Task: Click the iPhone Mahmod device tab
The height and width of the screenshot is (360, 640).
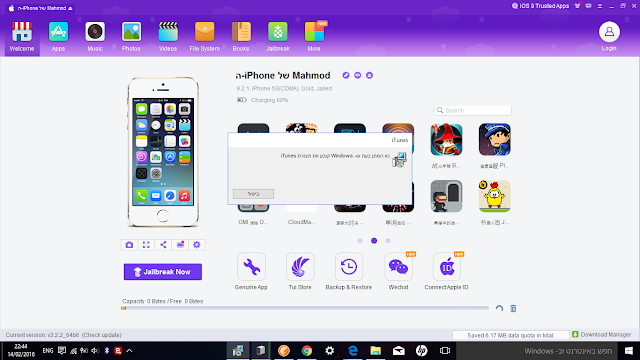Action: [41, 8]
